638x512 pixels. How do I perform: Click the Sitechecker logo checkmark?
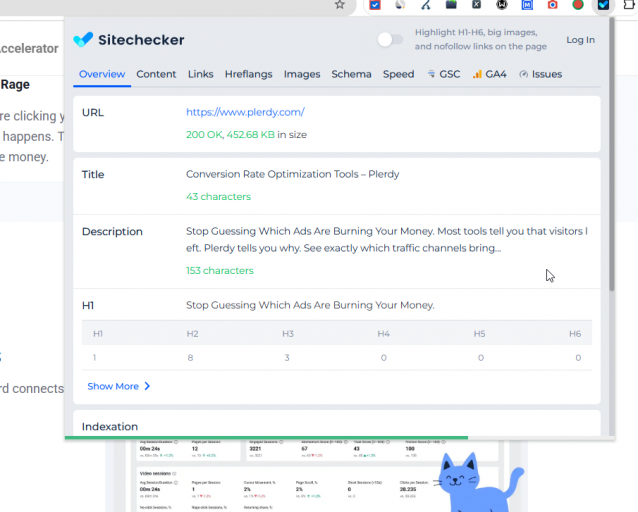tap(83, 39)
